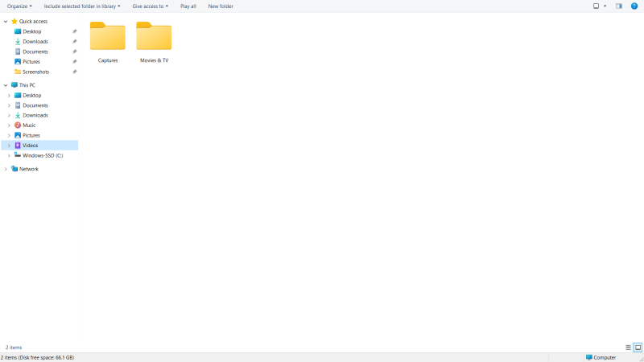The height and width of the screenshot is (362, 644).
Task: Expand the Windows-SSD (C:) drive
Action: (x=9, y=155)
